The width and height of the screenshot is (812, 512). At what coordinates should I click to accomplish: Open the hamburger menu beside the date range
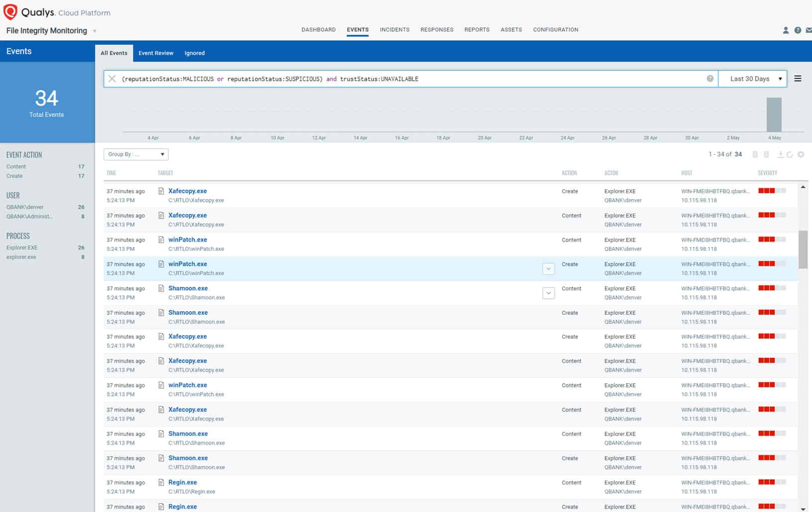tap(798, 79)
